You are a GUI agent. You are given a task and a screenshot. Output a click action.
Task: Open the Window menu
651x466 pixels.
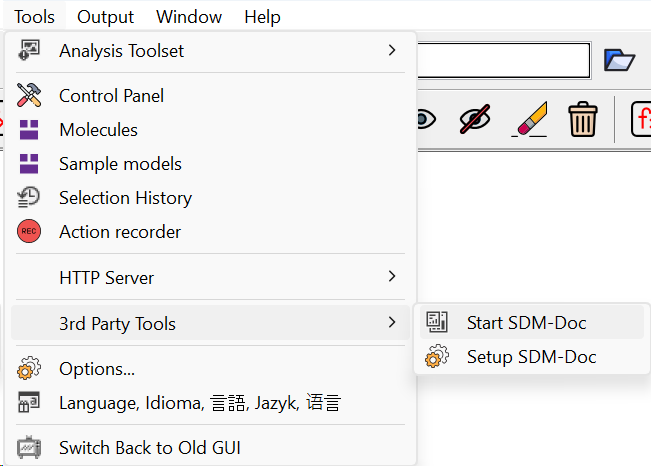coord(189,17)
